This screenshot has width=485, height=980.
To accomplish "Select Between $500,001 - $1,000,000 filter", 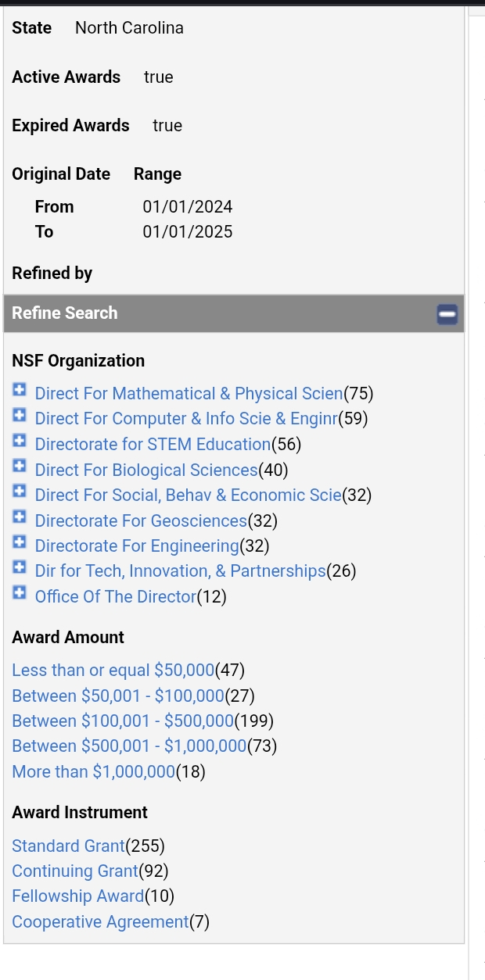I will pyautogui.click(x=129, y=746).
